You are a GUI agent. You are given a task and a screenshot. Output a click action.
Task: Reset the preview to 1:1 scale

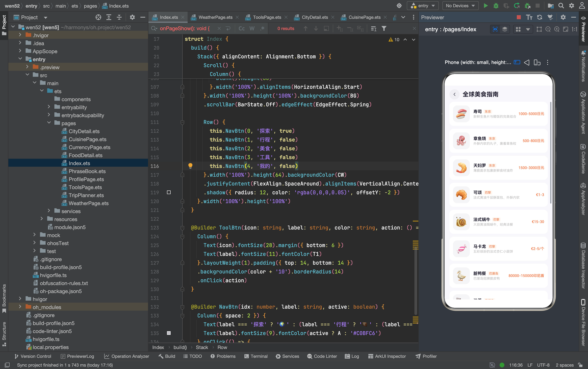tap(574, 29)
